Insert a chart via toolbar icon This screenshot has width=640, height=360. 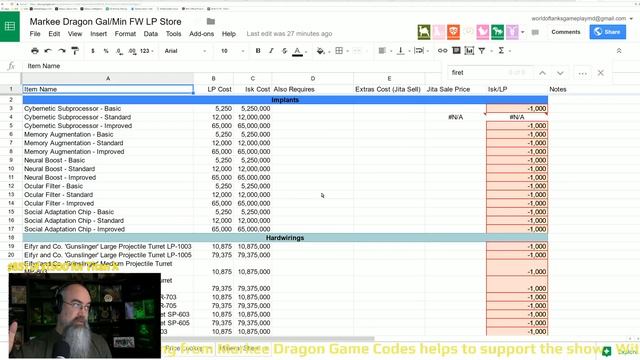tap(469, 51)
